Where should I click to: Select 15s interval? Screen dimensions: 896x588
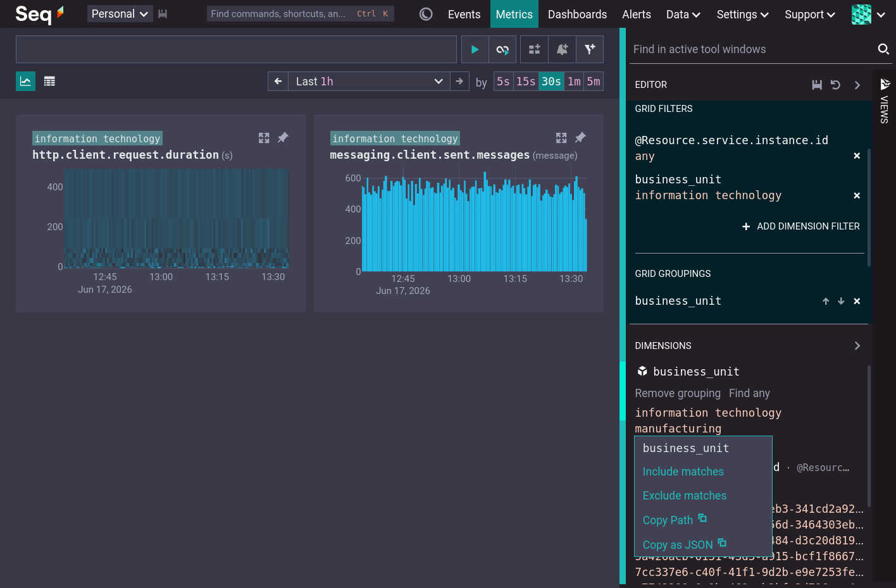(526, 82)
